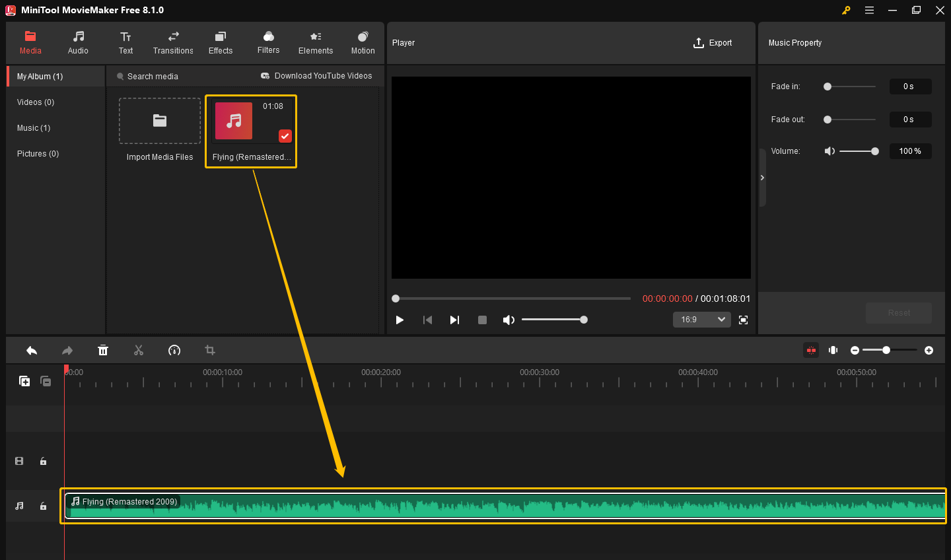Viewport: 951px width, 560px height.
Task: Play the preview
Action: 400,320
